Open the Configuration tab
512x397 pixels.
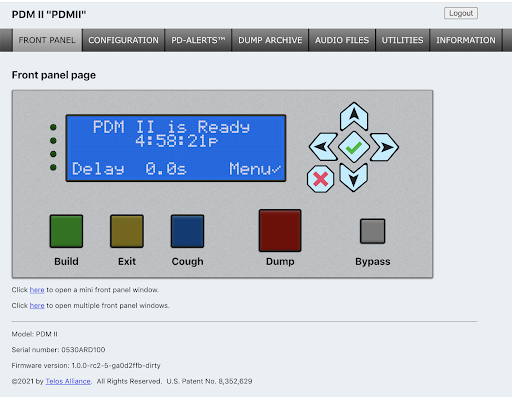123,40
